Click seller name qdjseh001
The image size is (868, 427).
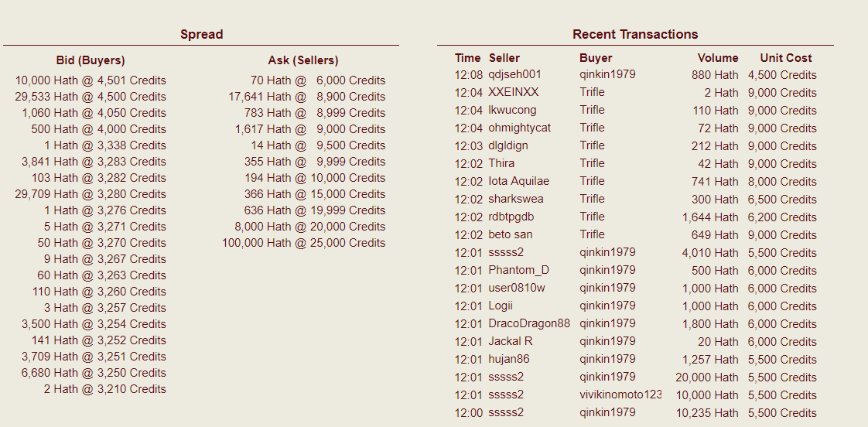(514, 75)
